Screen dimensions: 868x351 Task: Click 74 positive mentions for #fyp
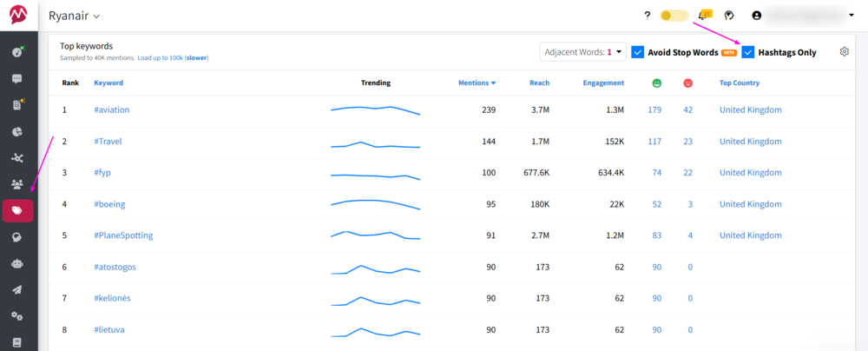pos(657,172)
